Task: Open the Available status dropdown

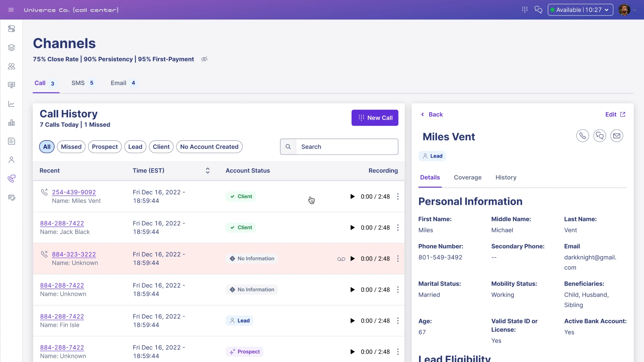Action: tap(580, 10)
